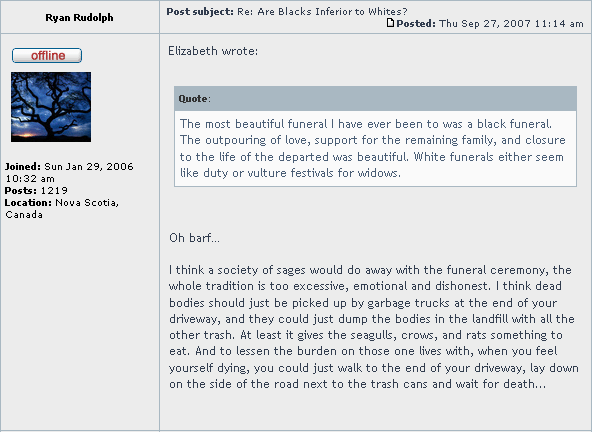The width and height of the screenshot is (592, 432).
Task: Click the paragraph about society of sages
Action: click(x=374, y=327)
